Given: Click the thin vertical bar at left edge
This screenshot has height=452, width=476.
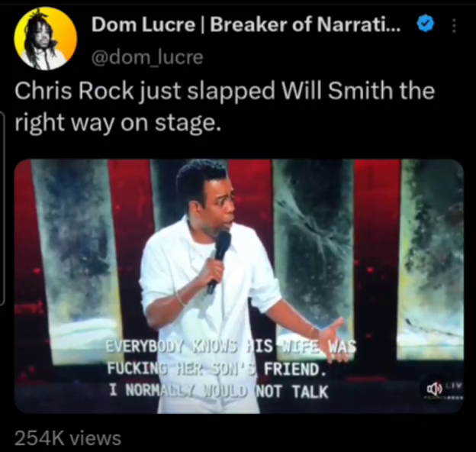Looking at the screenshot, I should tap(2, 208).
